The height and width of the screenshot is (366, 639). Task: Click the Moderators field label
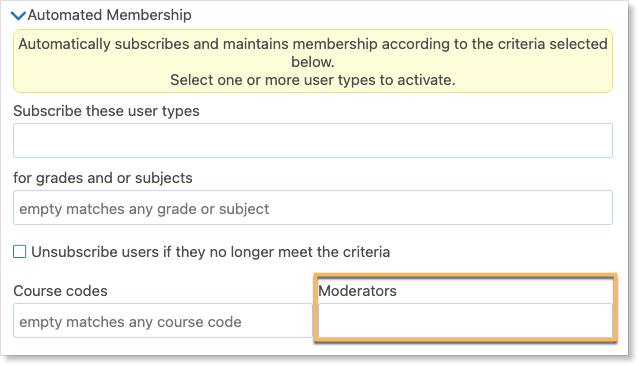(357, 291)
